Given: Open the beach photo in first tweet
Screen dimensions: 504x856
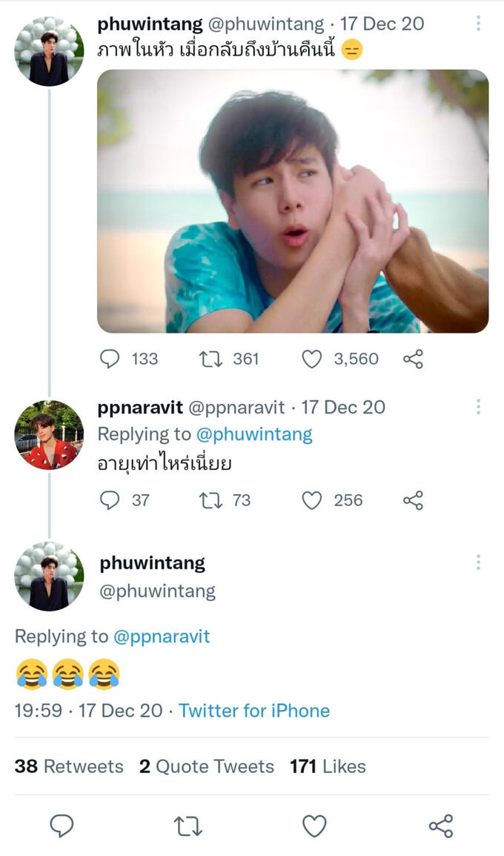Looking at the screenshot, I should click(x=293, y=201).
